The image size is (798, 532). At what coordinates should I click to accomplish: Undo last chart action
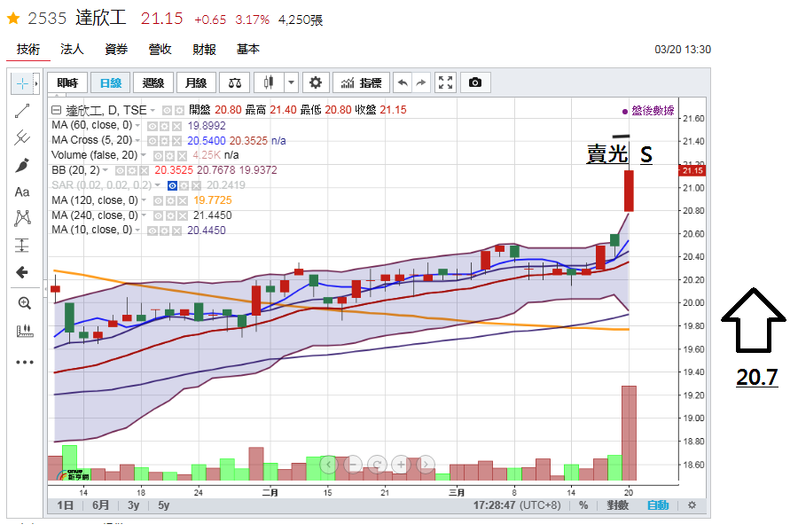(403, 82)
